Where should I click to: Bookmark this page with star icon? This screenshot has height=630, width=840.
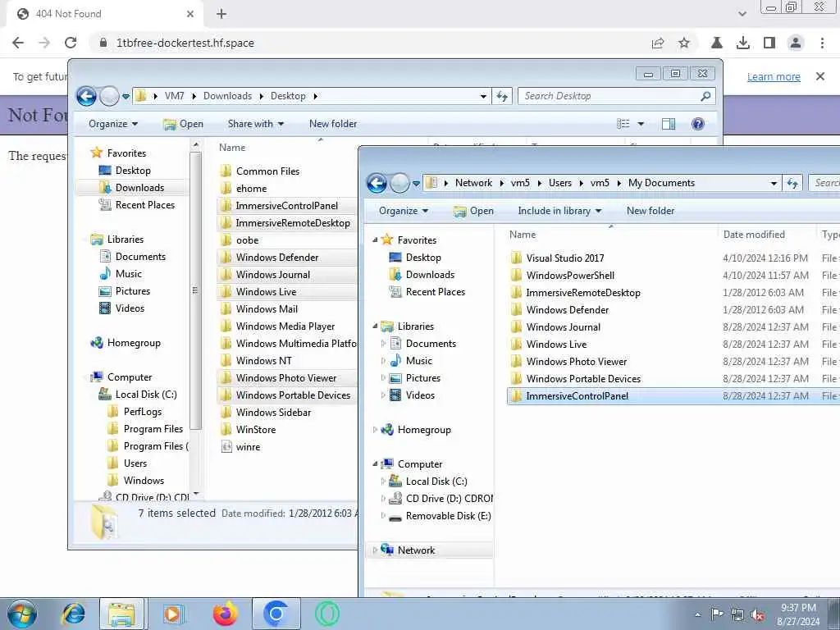pos(684,43)
